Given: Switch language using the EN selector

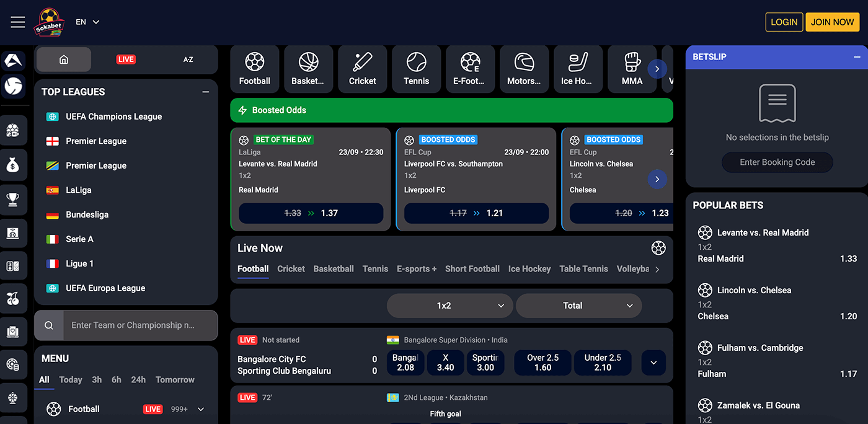Looking at the screenshot, I should click(x=87, y=21).
